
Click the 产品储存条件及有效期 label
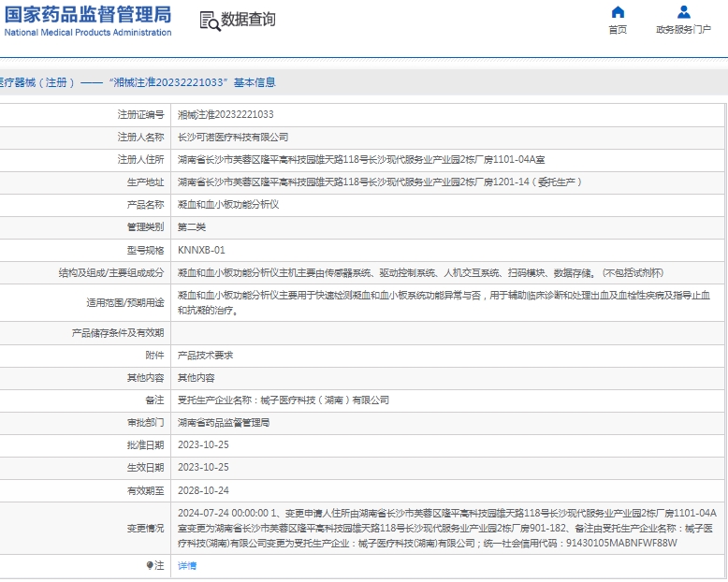point(118,333)
